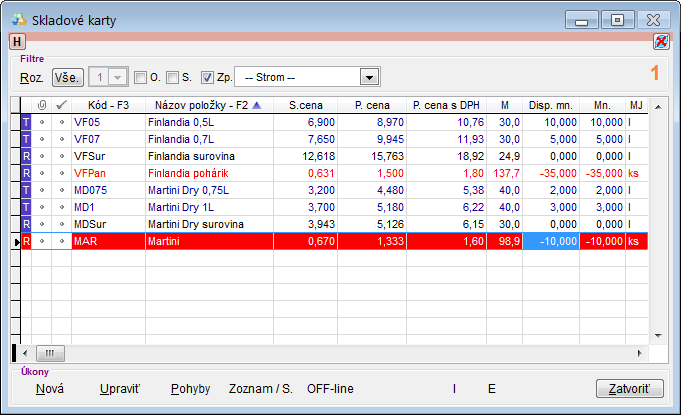Image resolution: width=681 pixels, height=415 pixels.
Task: Click the T type marker of VF05 row
Action: (x=26, y=121)
